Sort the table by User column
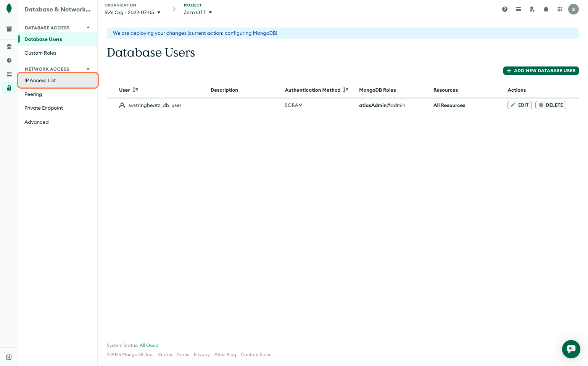The width and height of the screenshot is (588, 366). (x=135, y=90)
